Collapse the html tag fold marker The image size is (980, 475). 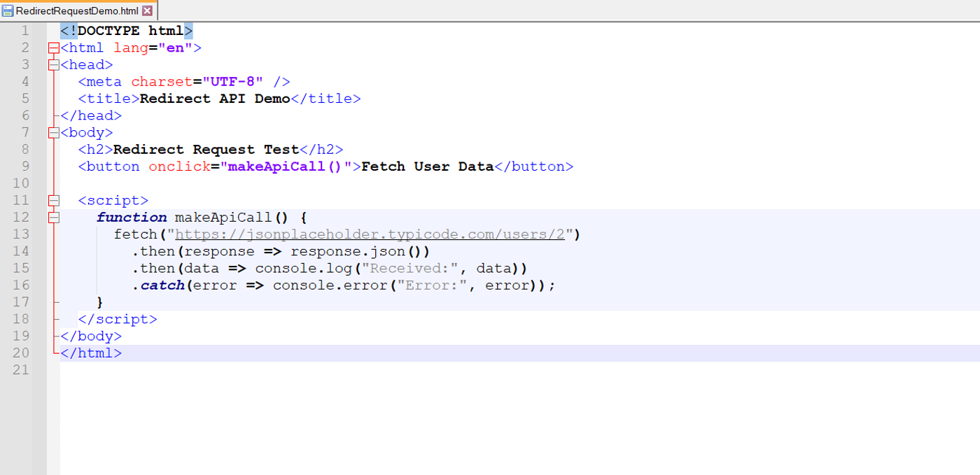54,48
